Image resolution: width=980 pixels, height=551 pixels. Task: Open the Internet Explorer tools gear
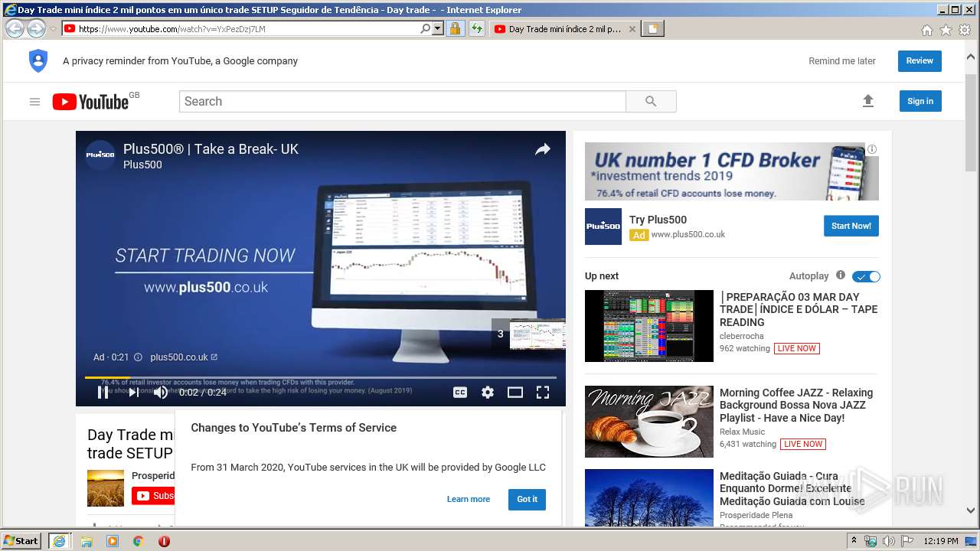(965, 30)
